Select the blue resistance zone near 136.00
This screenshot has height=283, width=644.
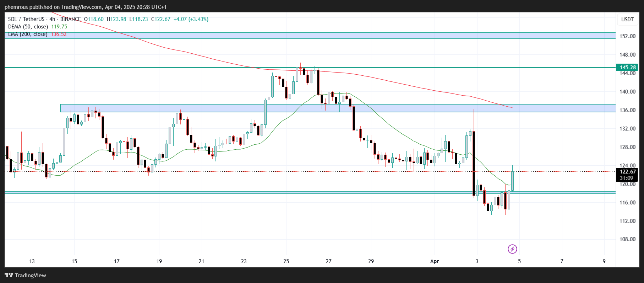click(213, 108)
